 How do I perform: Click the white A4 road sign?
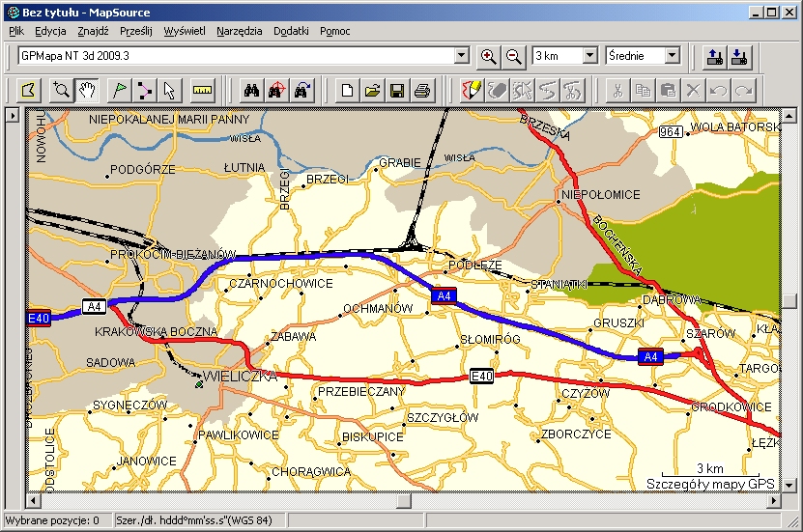point(95,307)
